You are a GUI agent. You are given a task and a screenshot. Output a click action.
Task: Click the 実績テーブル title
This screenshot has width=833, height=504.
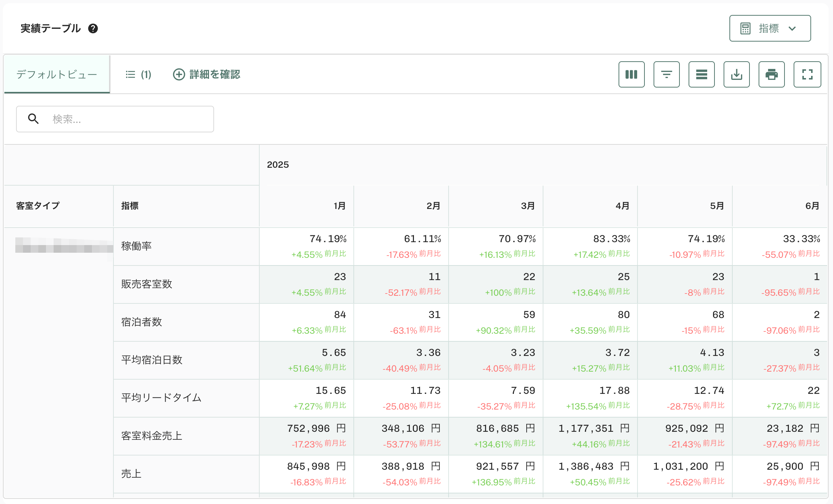tap(50, 28)
